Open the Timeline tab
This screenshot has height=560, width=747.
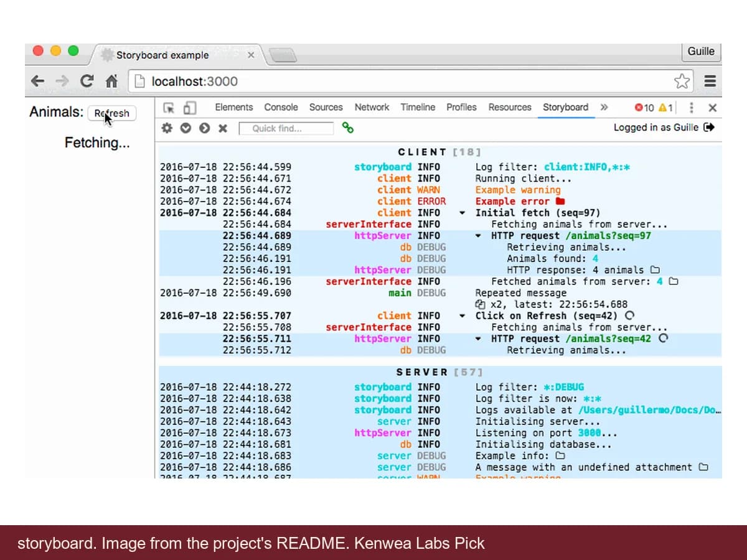coord(418,107)
